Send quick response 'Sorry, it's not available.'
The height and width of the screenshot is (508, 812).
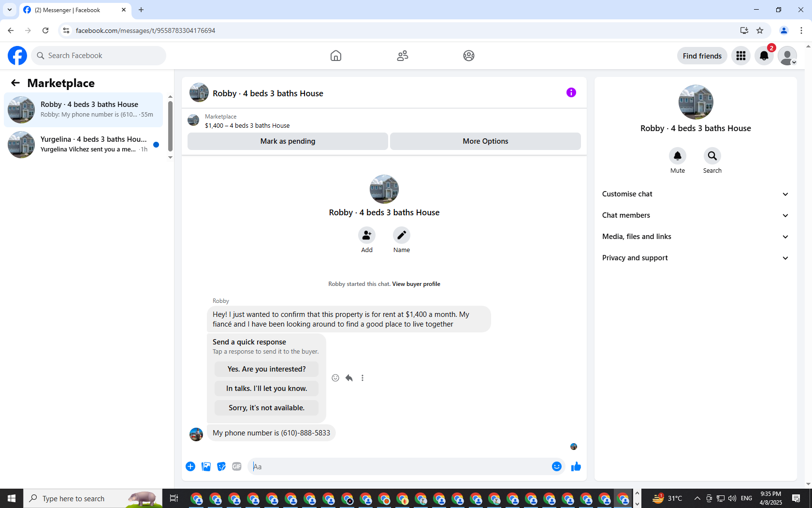(266, 408)
